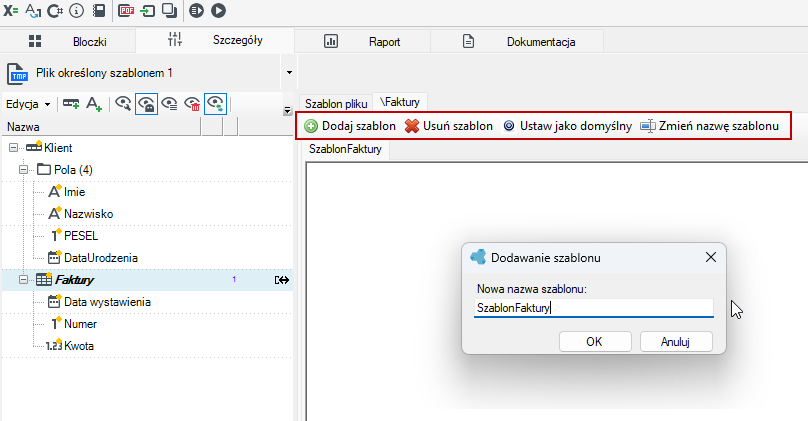Click the PDF export icon
Image resolution: width=808 pixels, height=421 pixels.
click(x=126, y=10)
